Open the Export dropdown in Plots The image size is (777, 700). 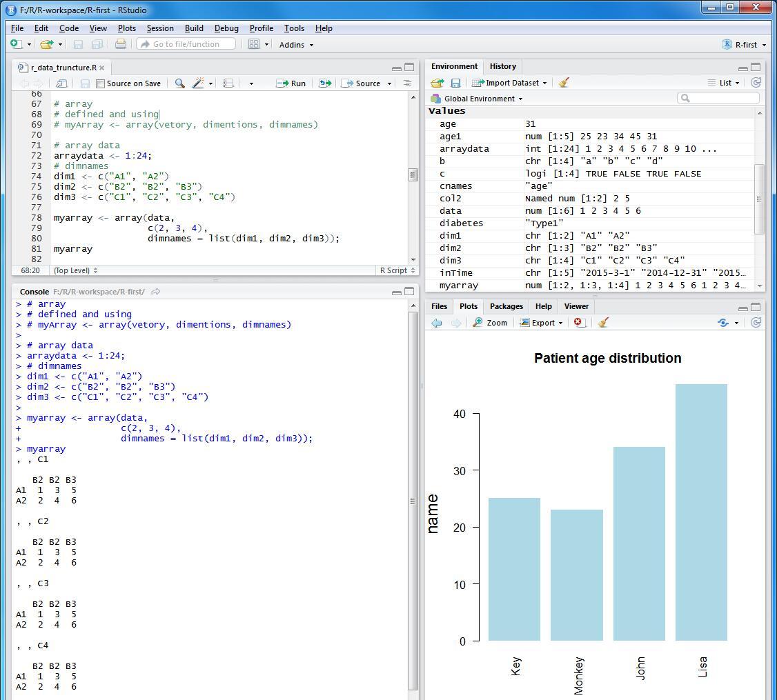tap(542, 323)
